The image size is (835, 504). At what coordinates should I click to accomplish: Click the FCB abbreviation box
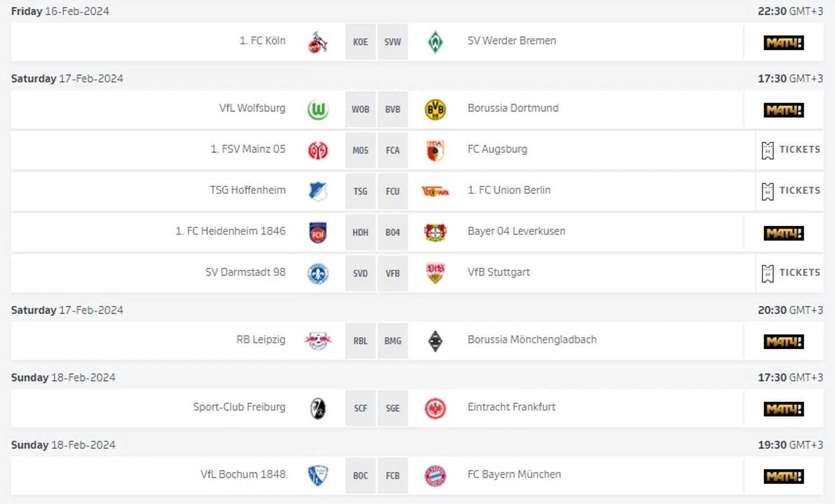(x=392, y=476)
